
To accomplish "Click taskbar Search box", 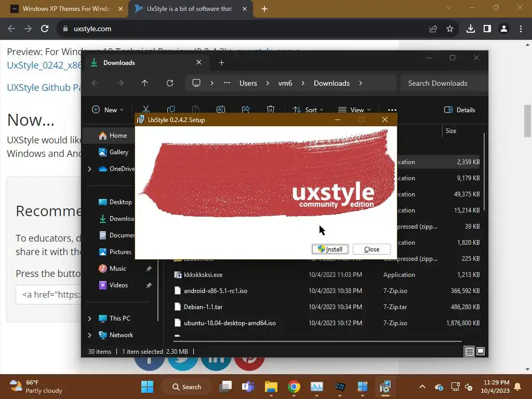I will (187, 387).
